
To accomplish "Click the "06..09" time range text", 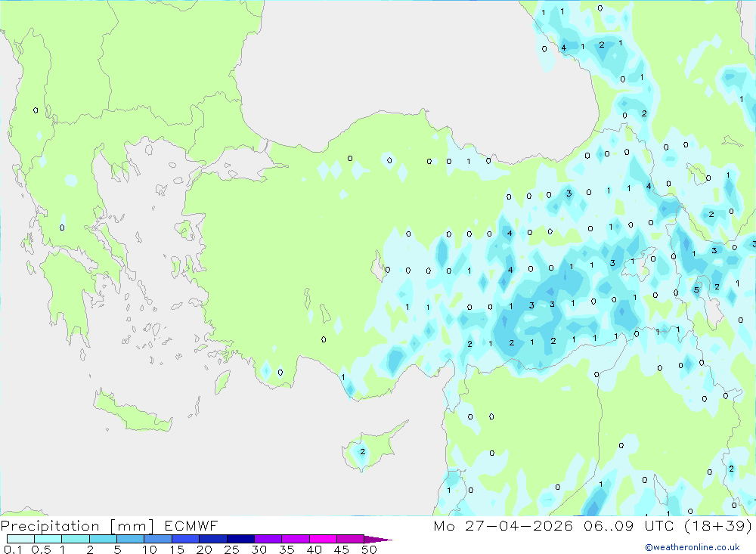I will pyautogui.click(x=609, y=525).
